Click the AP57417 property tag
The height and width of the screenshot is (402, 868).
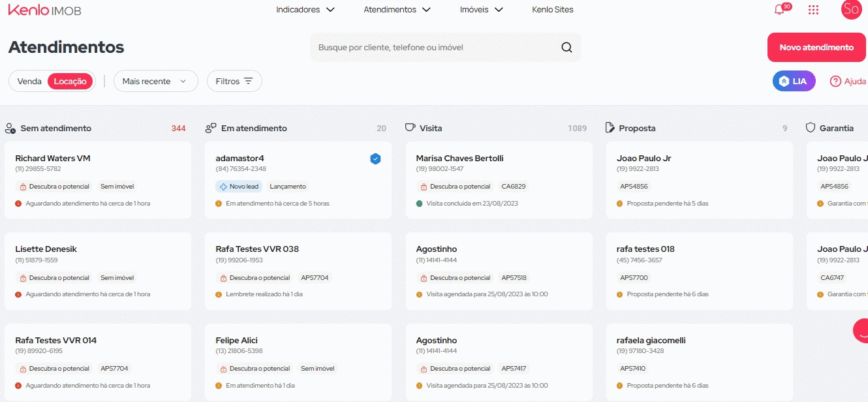[514, 369]
